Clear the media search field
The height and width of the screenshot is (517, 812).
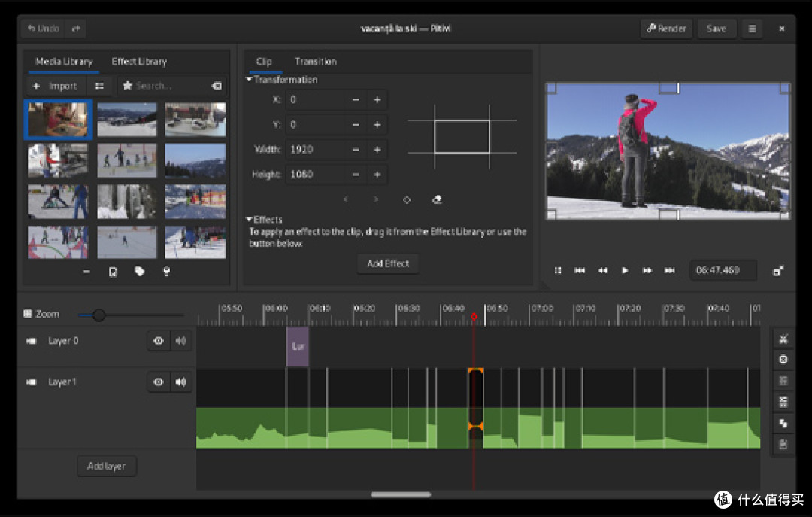tap(217, 86)
